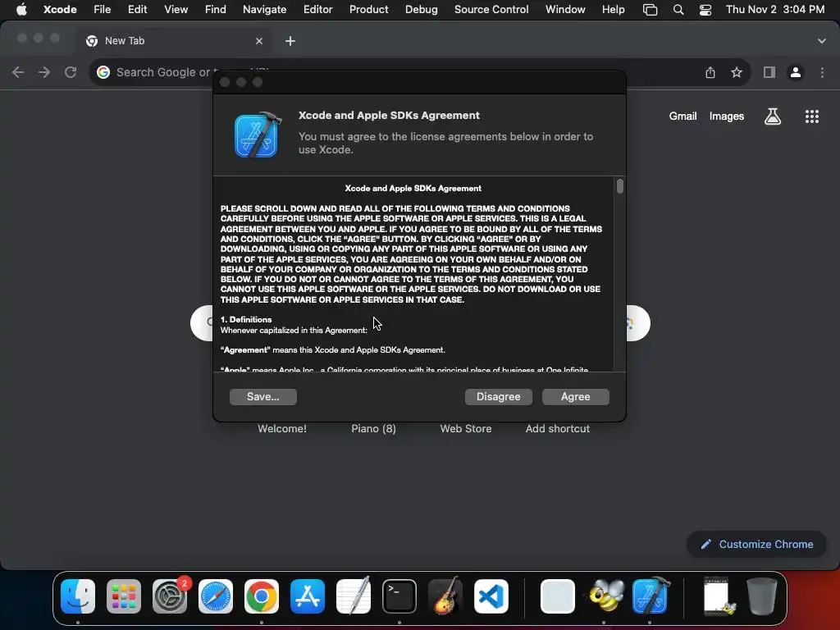Open Safari from the Dock
The image size is (840, 630).
216,596
